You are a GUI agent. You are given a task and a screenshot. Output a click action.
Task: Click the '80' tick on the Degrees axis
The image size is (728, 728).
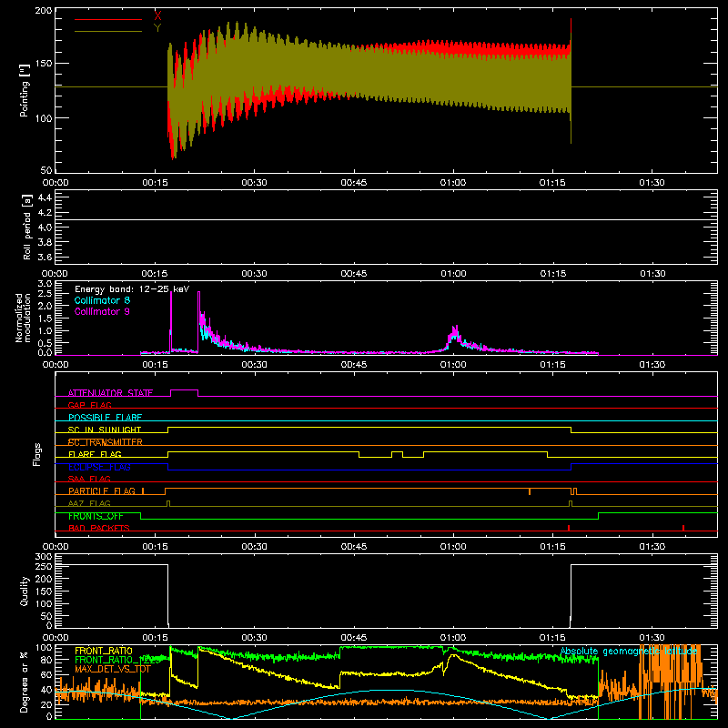coord(46,660)
